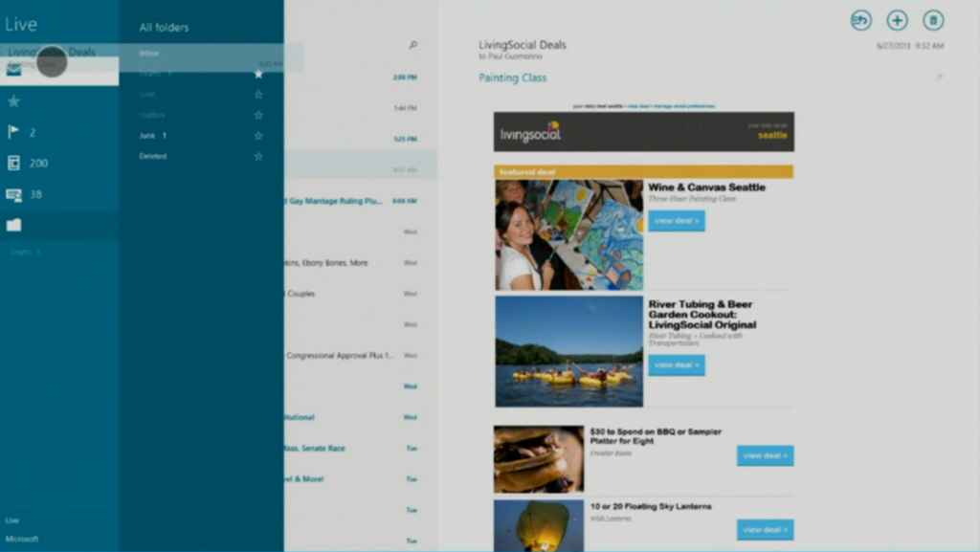Click the Painting Class subject heading
Viewport: 980px width, 552px height.
(513, 77)
